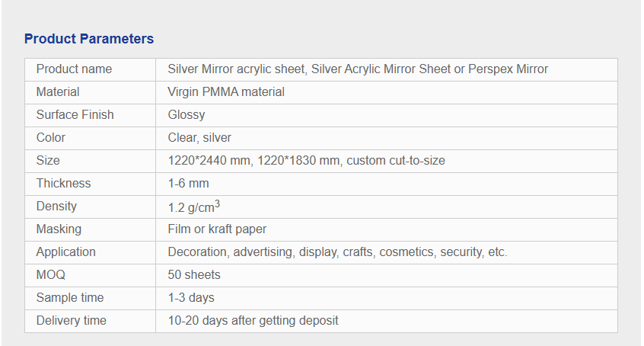Select the Sample time label
The width and height of the screenshot is (644, 346).
[x=70, y=297]
